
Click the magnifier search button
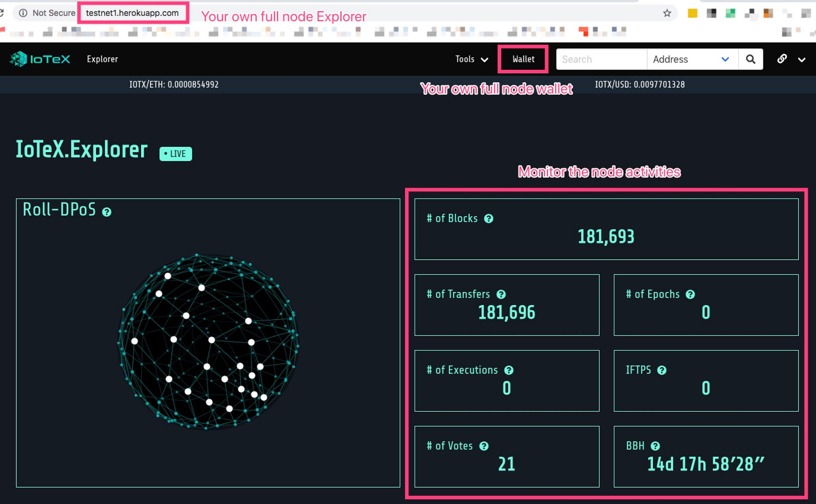coord(751,60)
